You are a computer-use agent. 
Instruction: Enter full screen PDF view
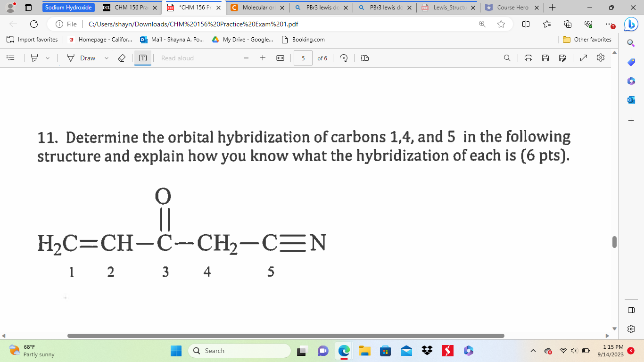(x=583, y=58)
